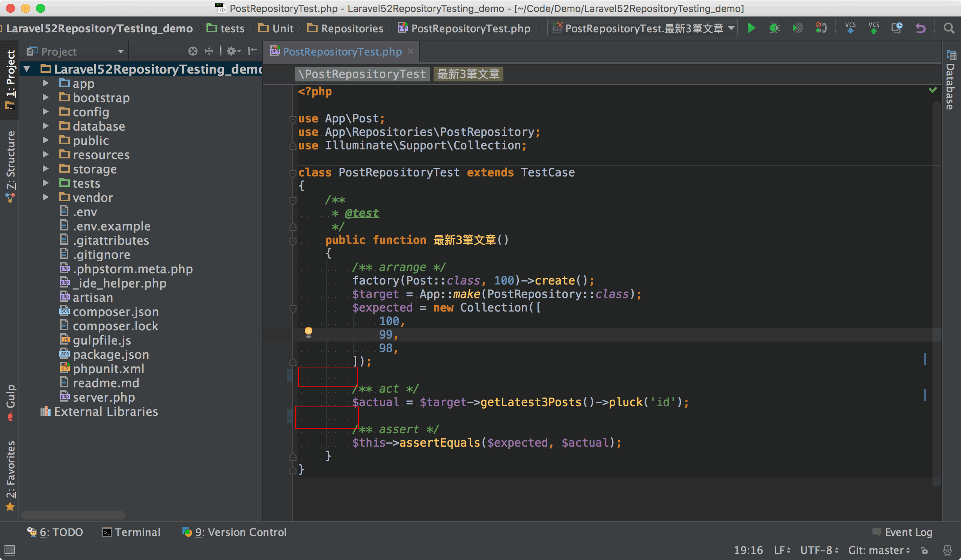Fold the class PostRepositoryTest block

point(292,173)
